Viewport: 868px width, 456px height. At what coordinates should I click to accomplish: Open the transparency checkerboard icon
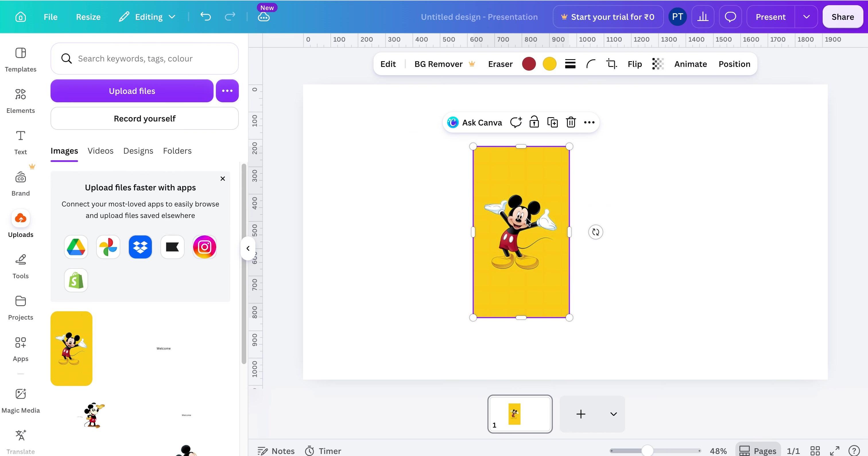658,64
